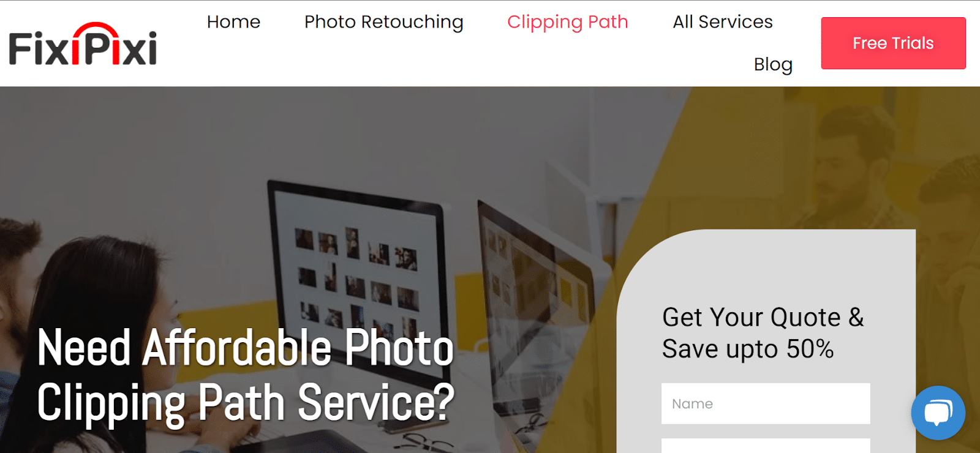The image size is (980, 453).
Task: Visit the Blog link
Action: pos(773,64)
